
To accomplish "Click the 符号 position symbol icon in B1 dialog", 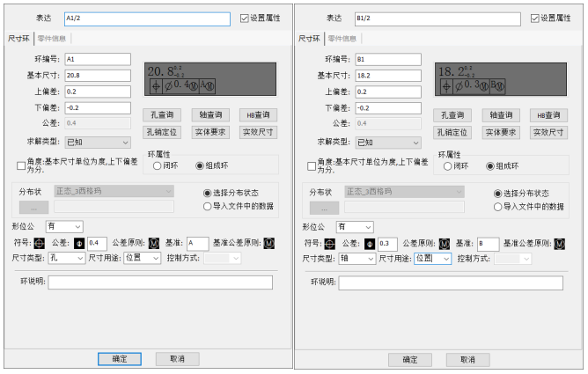I will [329, 243].
